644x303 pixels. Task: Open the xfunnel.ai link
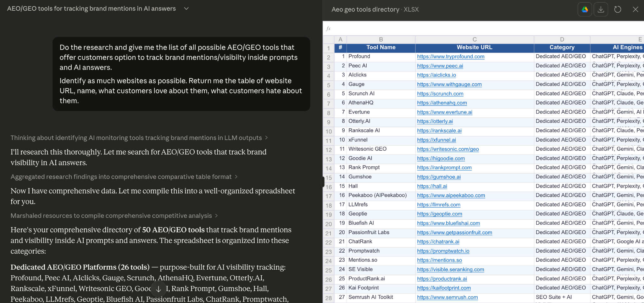(x=436, y=140)
